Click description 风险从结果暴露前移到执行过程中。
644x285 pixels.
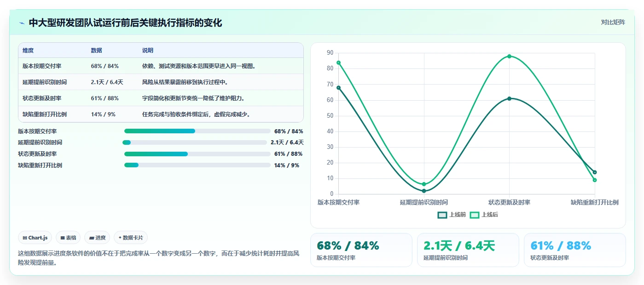185,82
